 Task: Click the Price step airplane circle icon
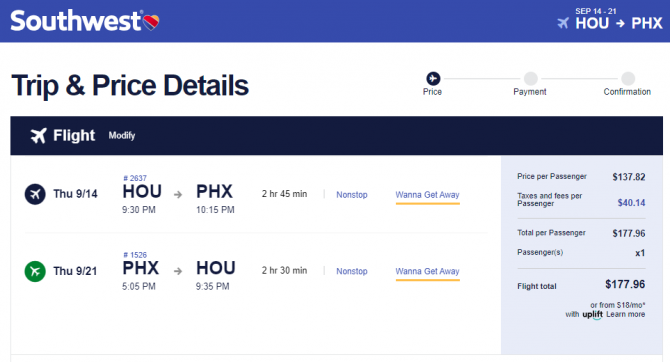[x=433, y=79]
